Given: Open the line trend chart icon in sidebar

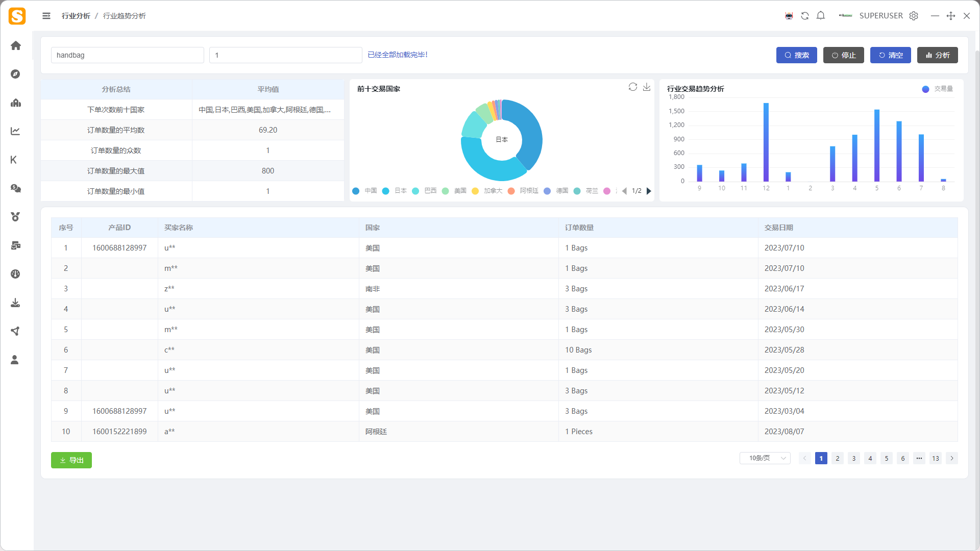Looking at the screenshot, I should click(15, 132).
